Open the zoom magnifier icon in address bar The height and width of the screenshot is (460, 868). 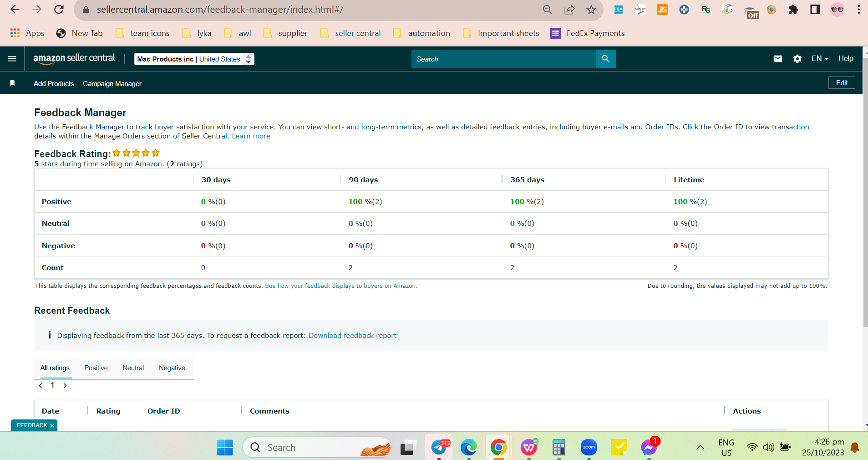548,10
